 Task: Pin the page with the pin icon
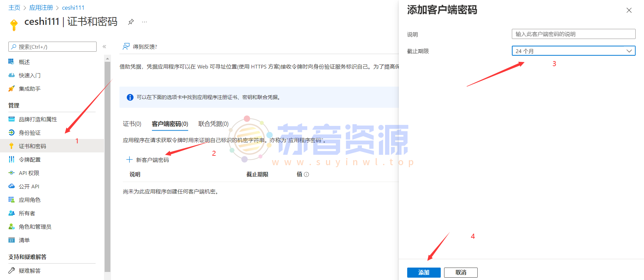[131, 22]
